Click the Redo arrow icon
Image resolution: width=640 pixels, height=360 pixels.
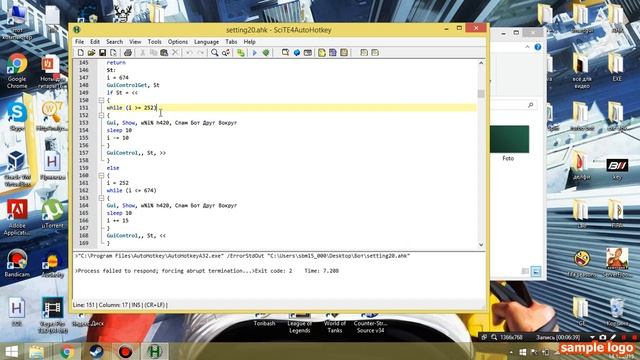coord(200,53)
